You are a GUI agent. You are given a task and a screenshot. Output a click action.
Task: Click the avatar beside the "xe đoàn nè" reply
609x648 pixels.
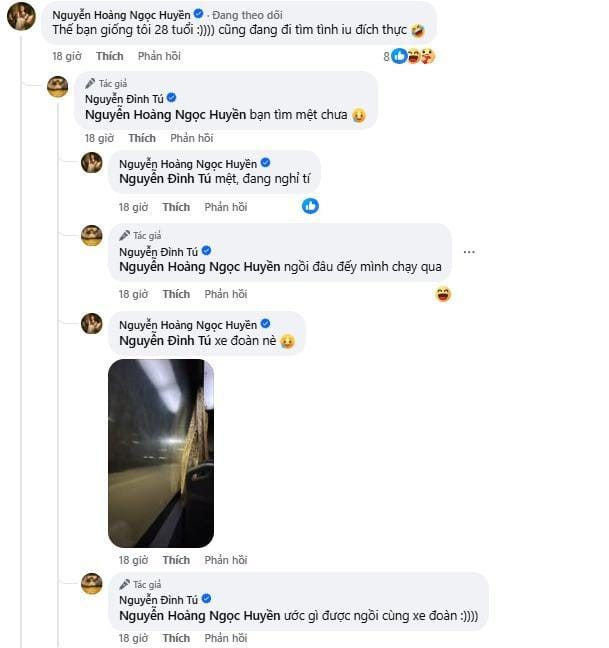click(x=92, y=324)
